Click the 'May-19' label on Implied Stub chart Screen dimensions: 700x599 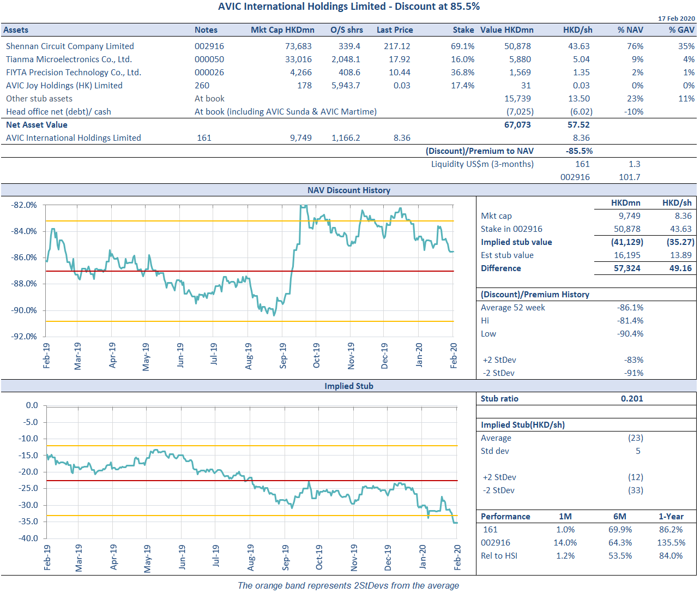click(147, 558)
